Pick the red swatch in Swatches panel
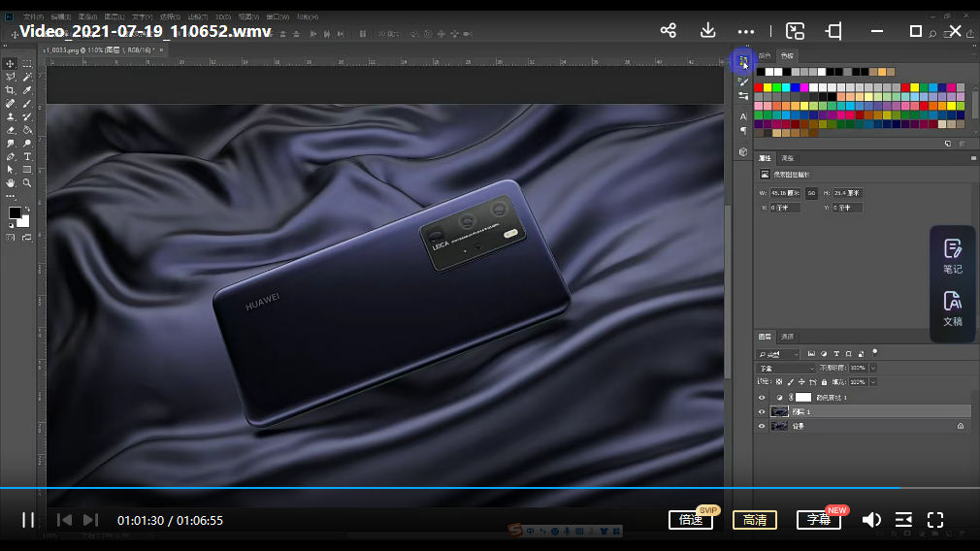The width and height of the screenshot is (980, 551). [758, 87]
